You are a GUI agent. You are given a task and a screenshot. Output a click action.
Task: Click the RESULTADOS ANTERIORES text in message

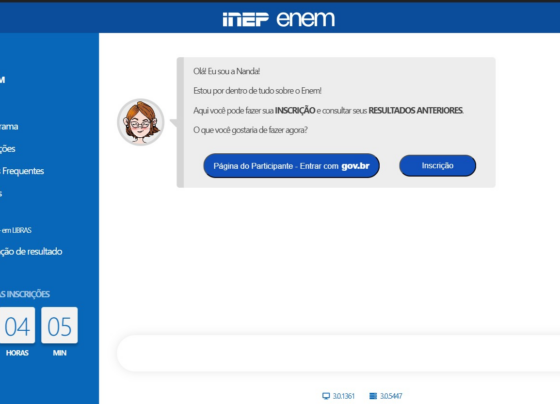(x=415, y=110)
